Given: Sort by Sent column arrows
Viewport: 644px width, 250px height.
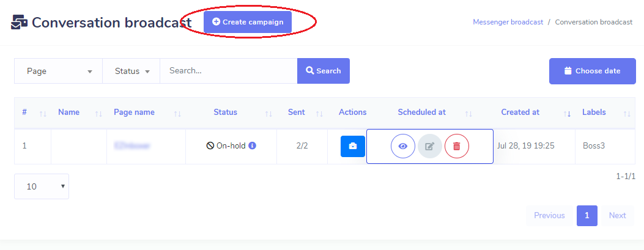Looking at the screenshot, I should pos(319,113).
